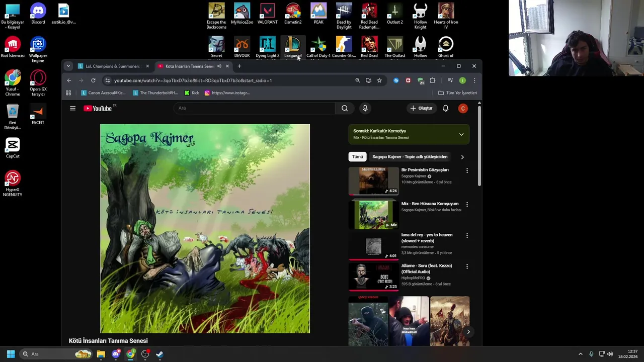This screenshot has height=362, width=644.
Task: Open options for Allame - Soru video
Action: [467, 266]
